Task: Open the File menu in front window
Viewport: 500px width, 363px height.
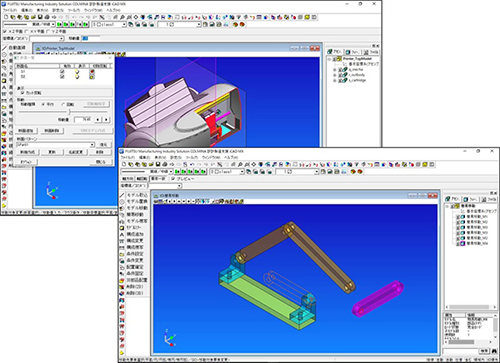Action: click(127, 157)
